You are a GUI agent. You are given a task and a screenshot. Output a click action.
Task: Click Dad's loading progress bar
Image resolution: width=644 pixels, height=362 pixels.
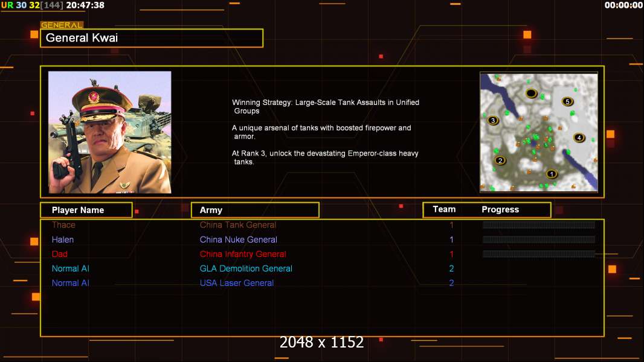tap(538, 254)
